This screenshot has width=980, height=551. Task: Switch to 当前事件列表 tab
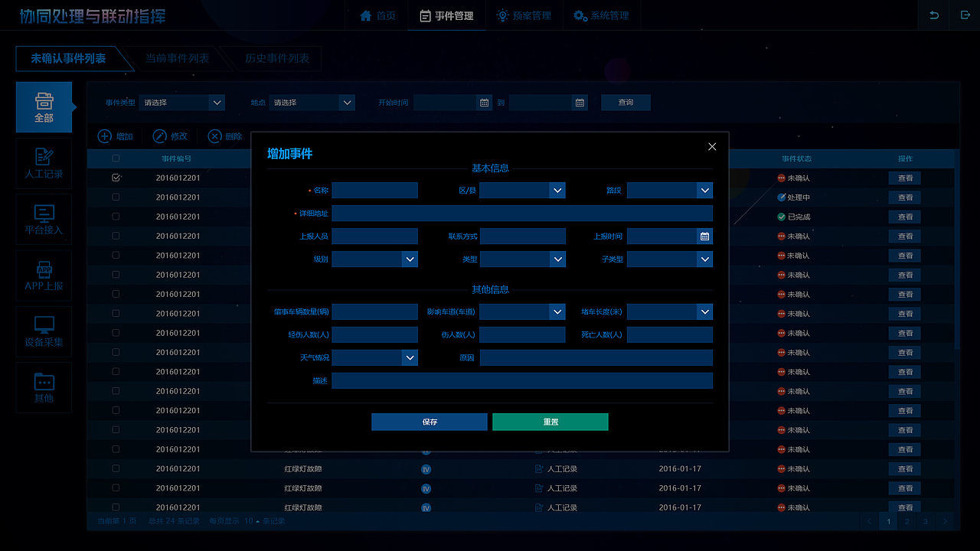click(177, 59)
